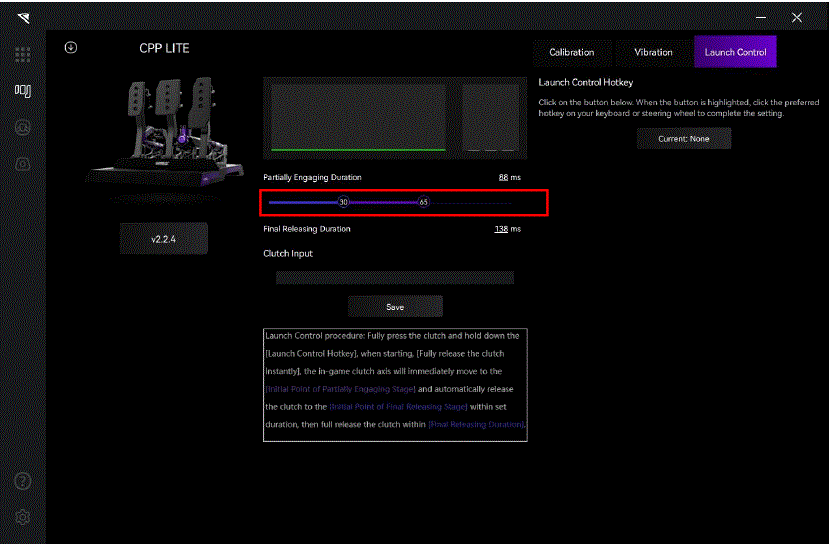829x544 pixels.
Task: Click the Save button
Action: point(395,307)
